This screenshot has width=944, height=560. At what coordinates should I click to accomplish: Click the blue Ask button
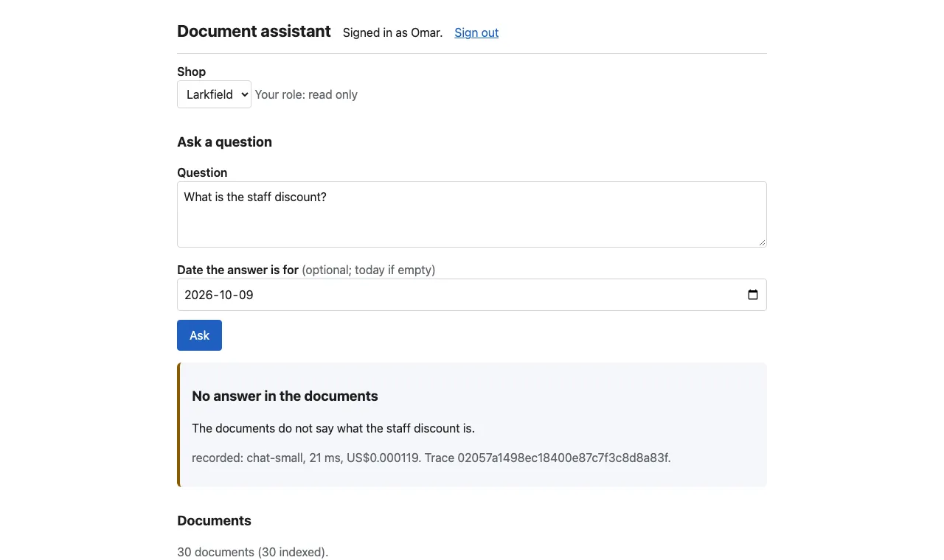(199, 335)
